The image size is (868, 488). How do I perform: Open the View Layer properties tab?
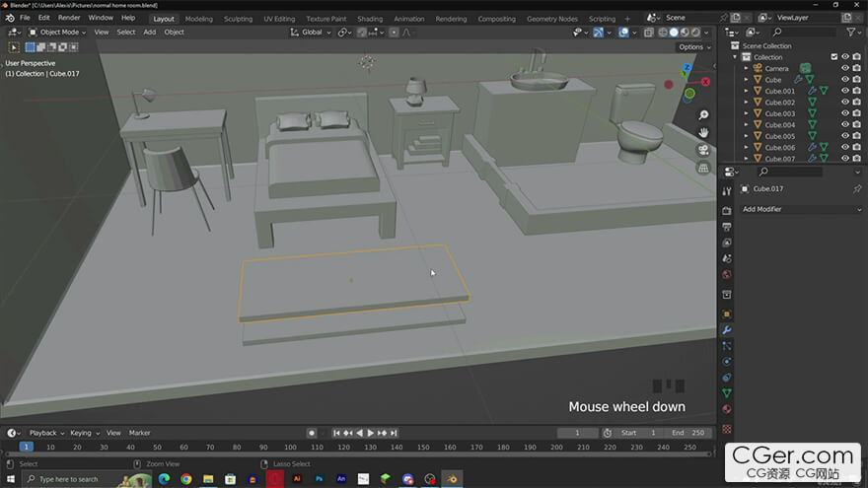tap(727, 243)
